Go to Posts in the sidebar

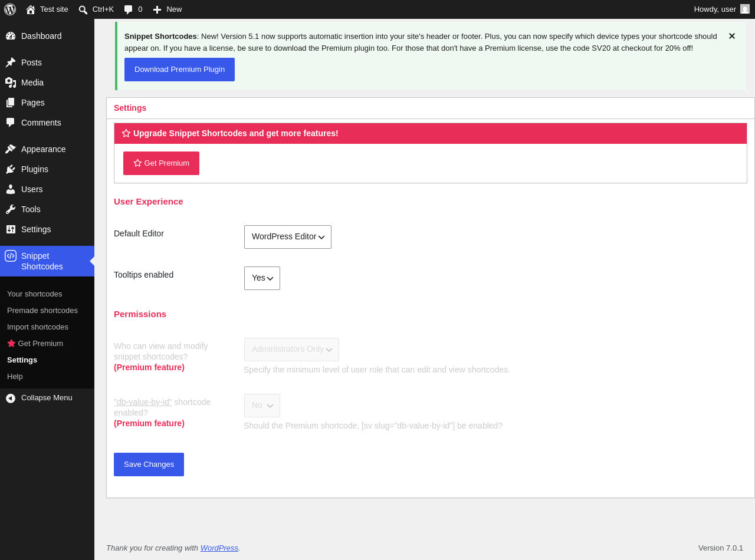point(47,62)
